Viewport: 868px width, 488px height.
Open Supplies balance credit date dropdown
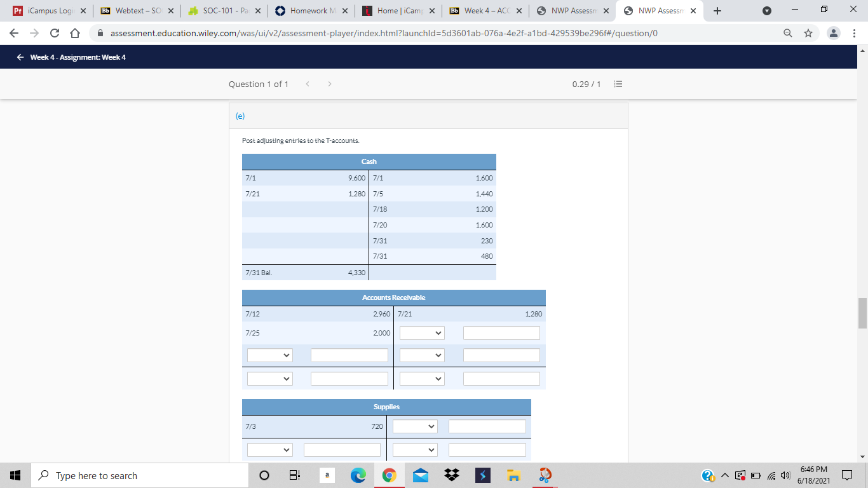tap(415, 450)
